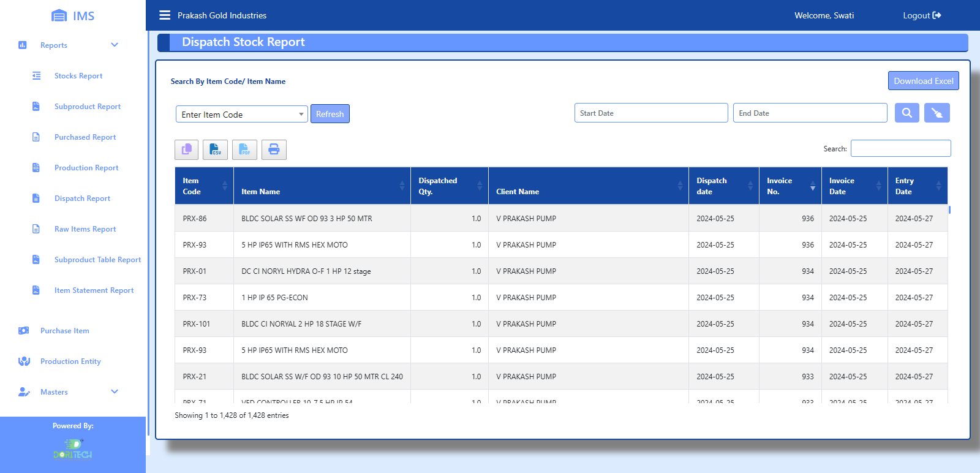Click the Production Report file icon

pyautogui.click(x=36, y=167)
